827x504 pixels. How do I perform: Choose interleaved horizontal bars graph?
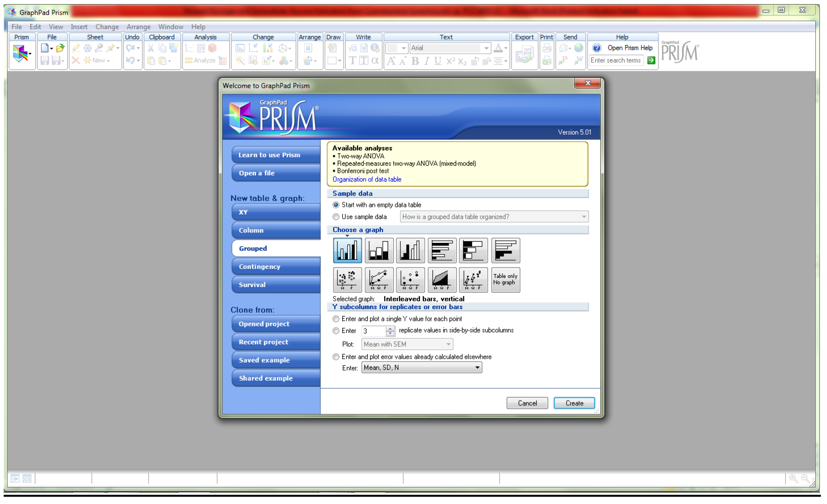tap(442, 250)
